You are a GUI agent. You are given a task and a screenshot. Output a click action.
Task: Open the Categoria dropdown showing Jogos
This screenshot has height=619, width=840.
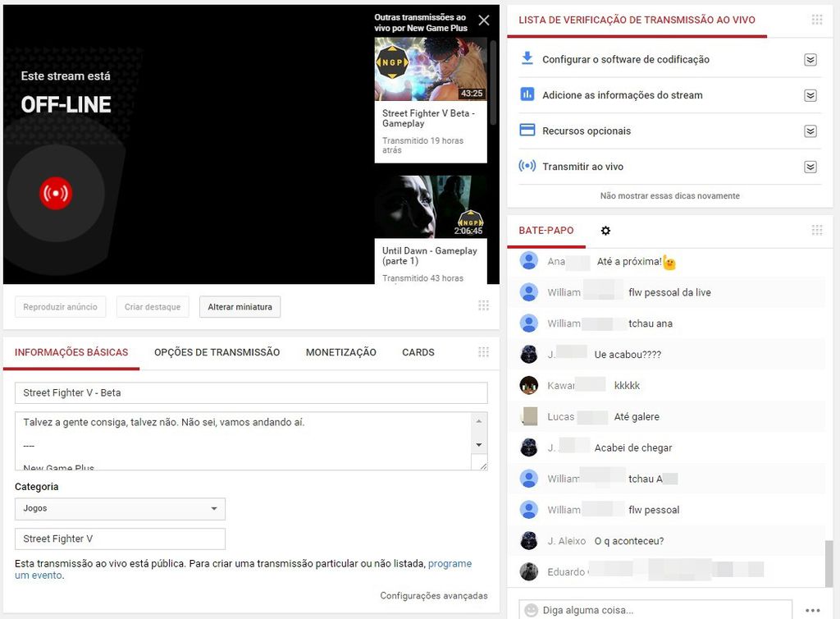pyautogui.click(x=120, y=509)
